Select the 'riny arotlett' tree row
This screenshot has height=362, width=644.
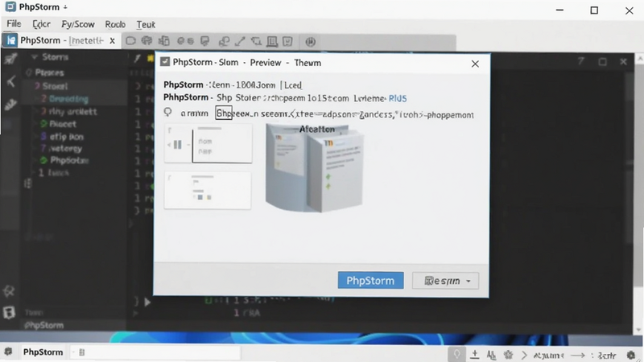(73, 111)
